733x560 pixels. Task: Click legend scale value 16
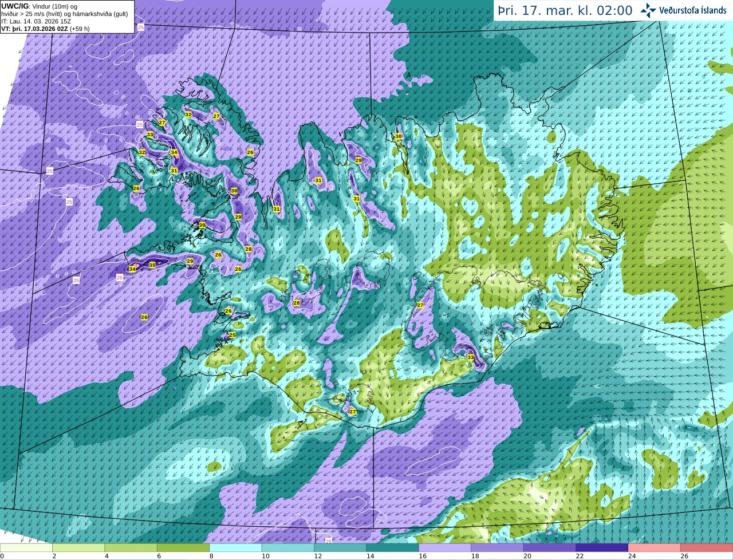pos(423,556)
